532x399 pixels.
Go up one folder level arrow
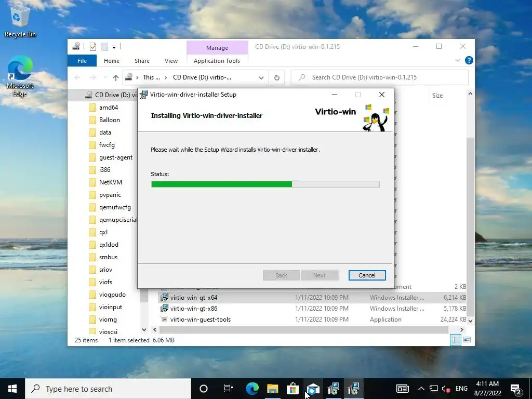[x=116, y=78]
